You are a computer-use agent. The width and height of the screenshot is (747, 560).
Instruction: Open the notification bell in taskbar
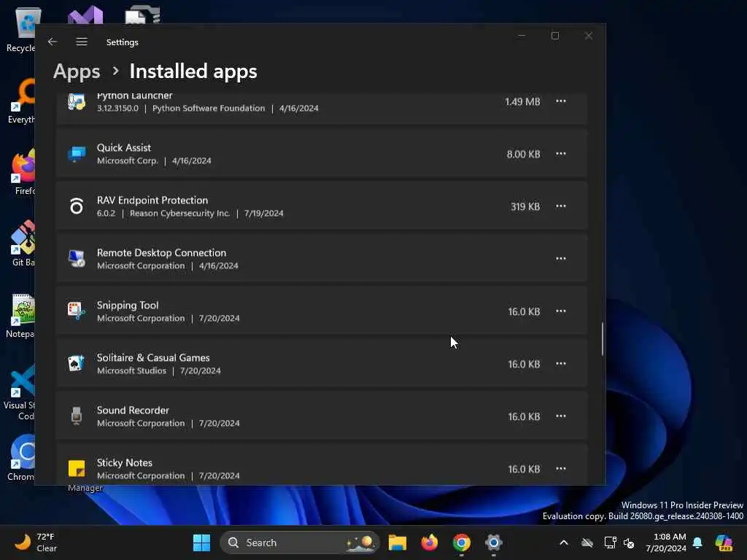(x=697, y=542)
